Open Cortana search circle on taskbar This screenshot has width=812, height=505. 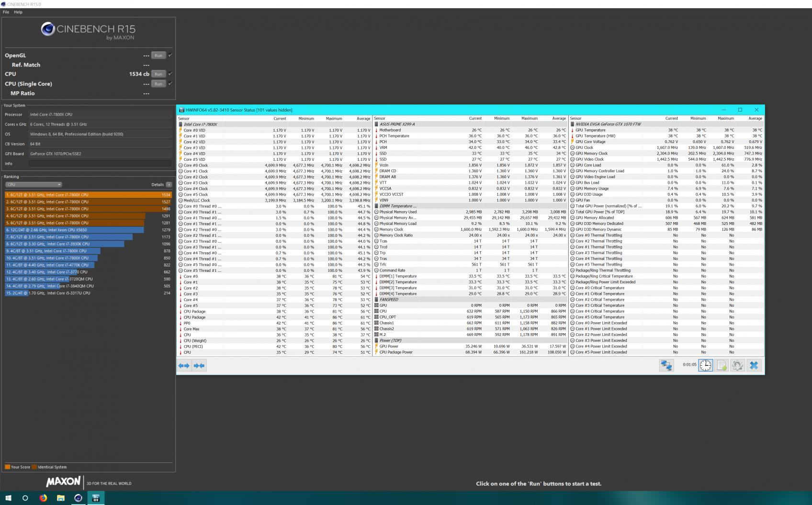tap(25, 498)
